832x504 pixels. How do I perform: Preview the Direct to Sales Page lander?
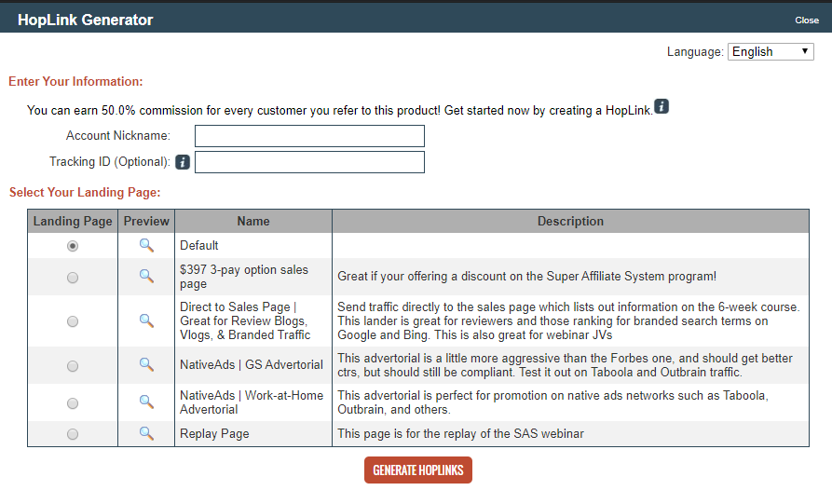point(146,320)
